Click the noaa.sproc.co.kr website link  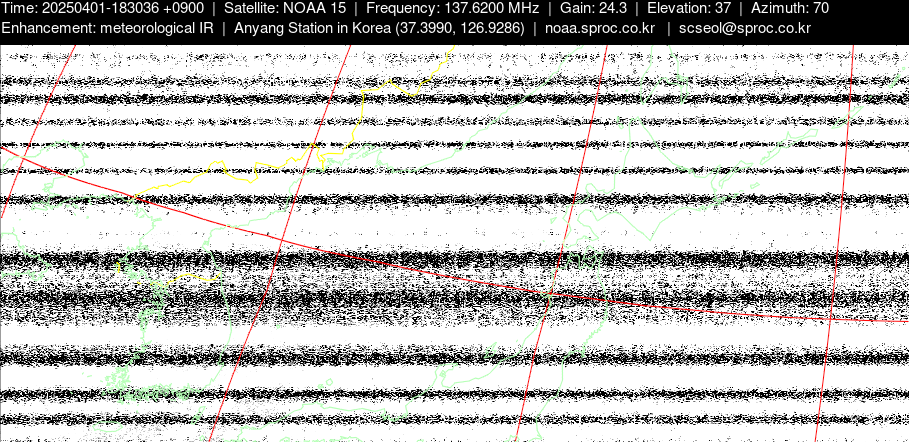(x=599, y=28)
